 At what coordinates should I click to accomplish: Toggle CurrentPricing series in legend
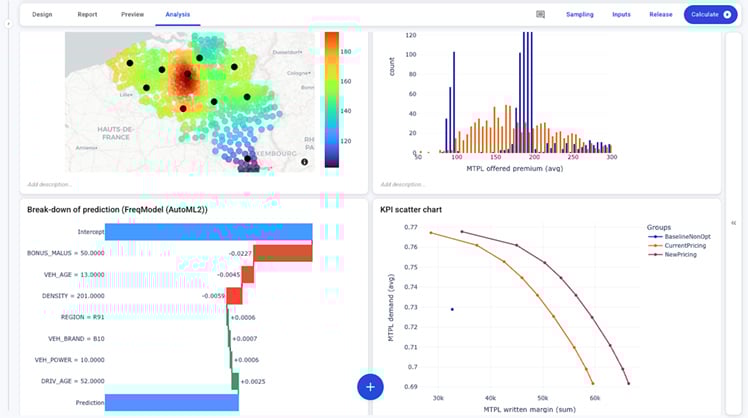pyautogui.click(x=680, y=245)
